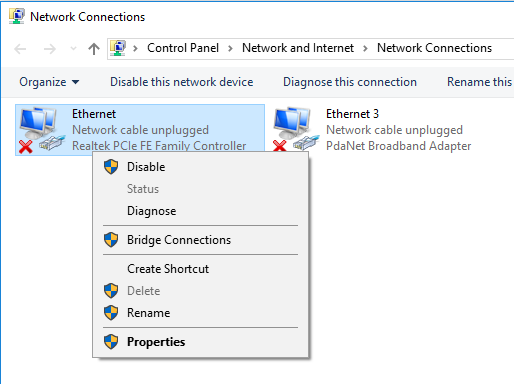514x384 pixels.
Task: Click the Ethernet 3 adapter computer icon
Action: pyautogui.click(x=295, y=129)
